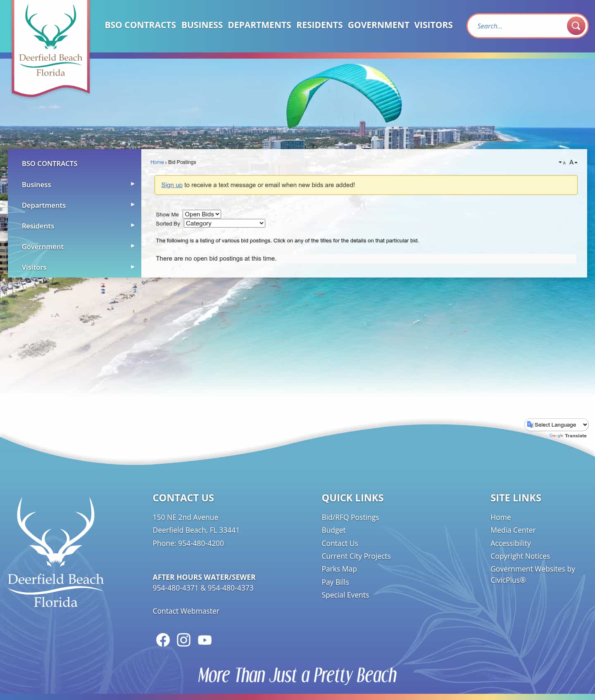Click 'Bid Postings' breadcrumb text
The height and width of the screenshot is (700, 595).
point(182,162)
